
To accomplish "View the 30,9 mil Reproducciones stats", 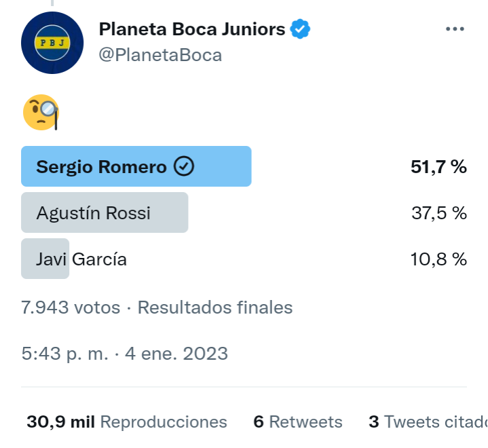I will click(x=127, y=422).
